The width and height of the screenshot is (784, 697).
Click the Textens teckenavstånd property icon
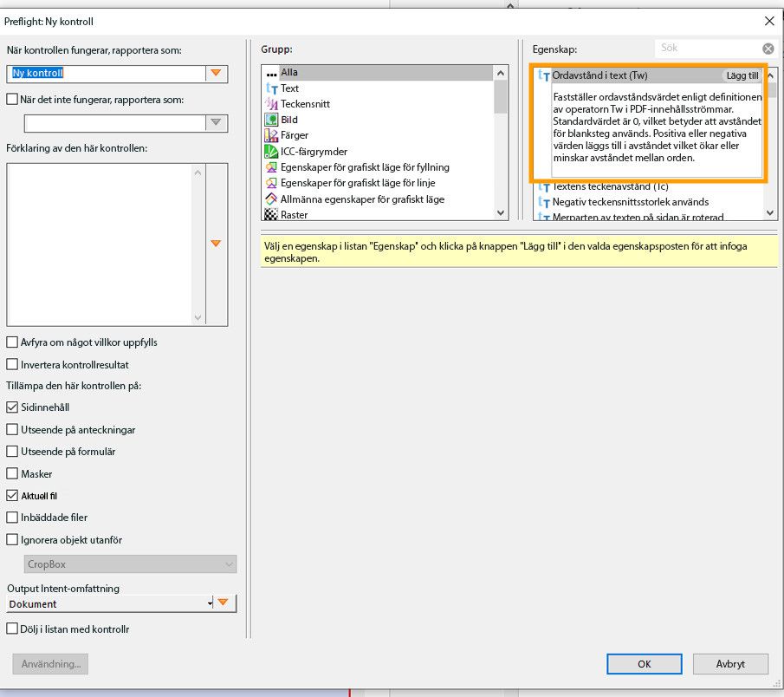tap(543, 187)
